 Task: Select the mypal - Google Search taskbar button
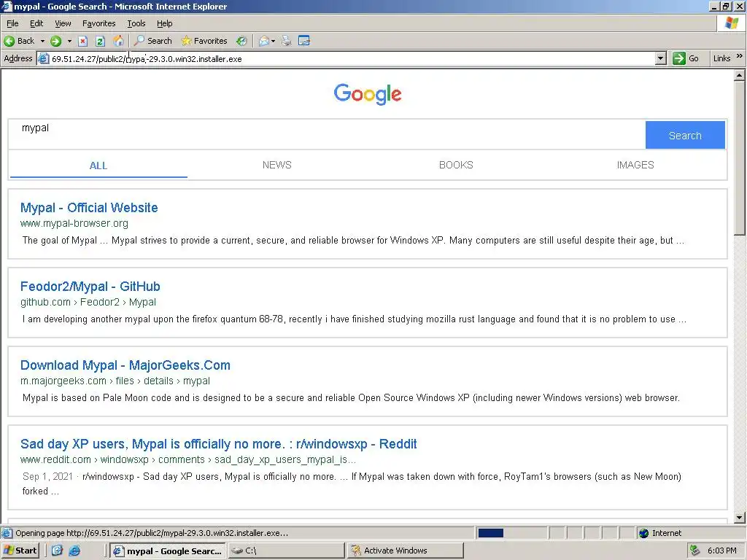pyautogui.click(x=167, y=551)
